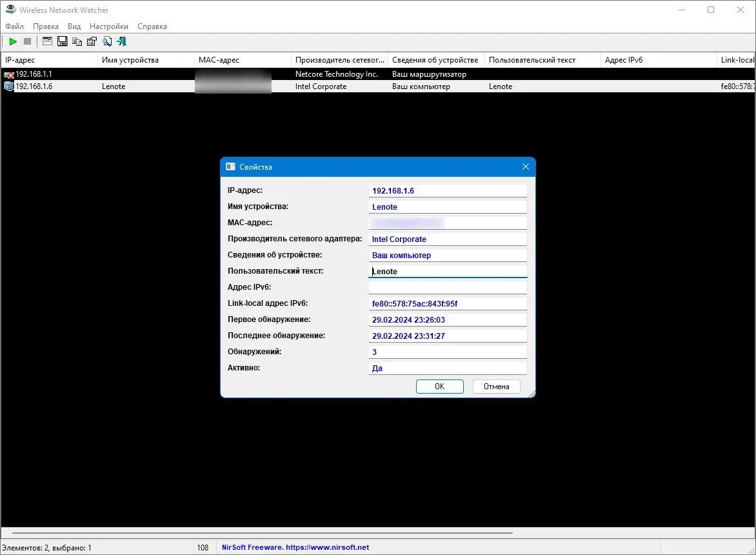The height and width of the screenshot is (555, 756).
Task: Save selected items via the floppy disk icon
Action: pyautogui.click(x=62, y=41)
